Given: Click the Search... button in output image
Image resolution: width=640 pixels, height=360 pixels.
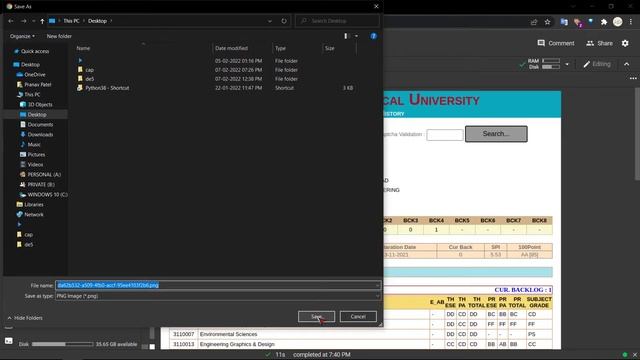Looking at the screenshot, I should point(496,134).
